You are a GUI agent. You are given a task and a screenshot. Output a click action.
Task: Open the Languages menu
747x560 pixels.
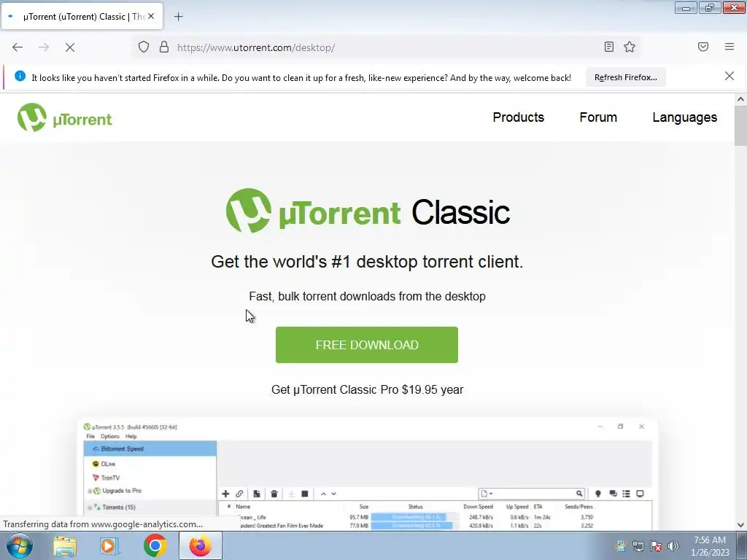(684, 117)
